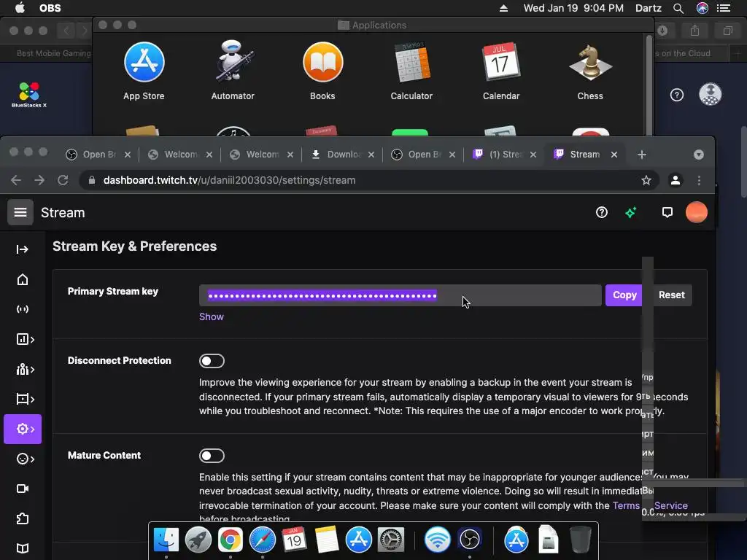Reset the Primary Stream key
This screenshot has width=747, height=560.
point(672,295)
